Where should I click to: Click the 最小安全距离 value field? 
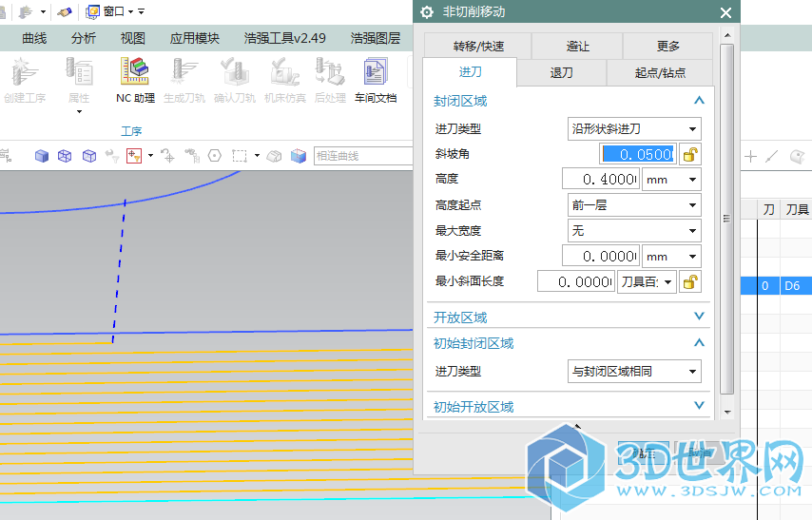tap(601, 257)
